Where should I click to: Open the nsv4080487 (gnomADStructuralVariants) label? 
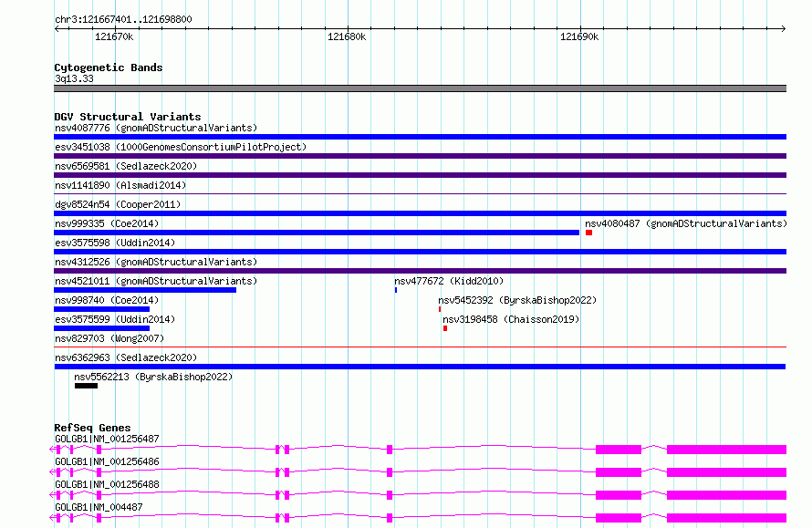[686, 223]
